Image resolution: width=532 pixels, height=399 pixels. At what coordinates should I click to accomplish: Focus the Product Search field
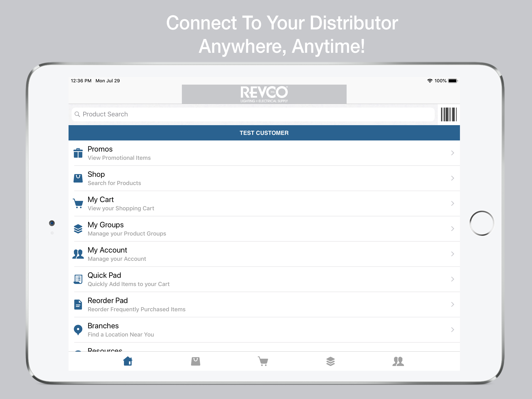coord(253,114)
